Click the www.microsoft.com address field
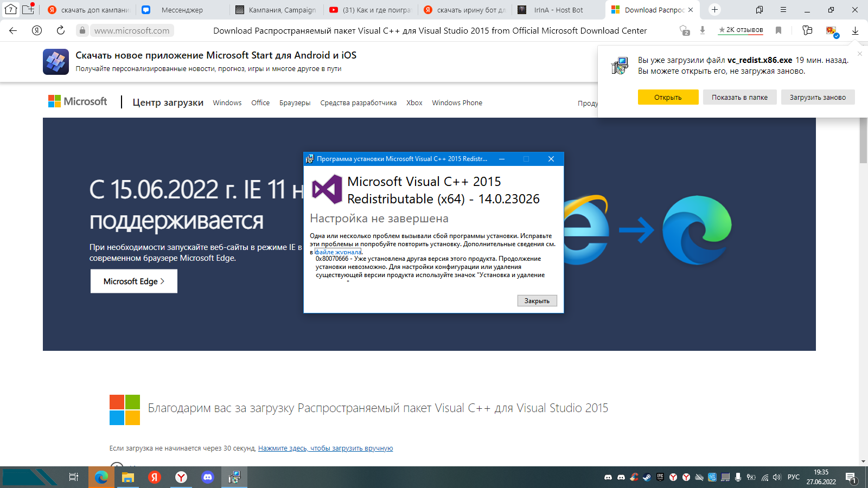This screenshot has height=488, width=868. [132, 30]
